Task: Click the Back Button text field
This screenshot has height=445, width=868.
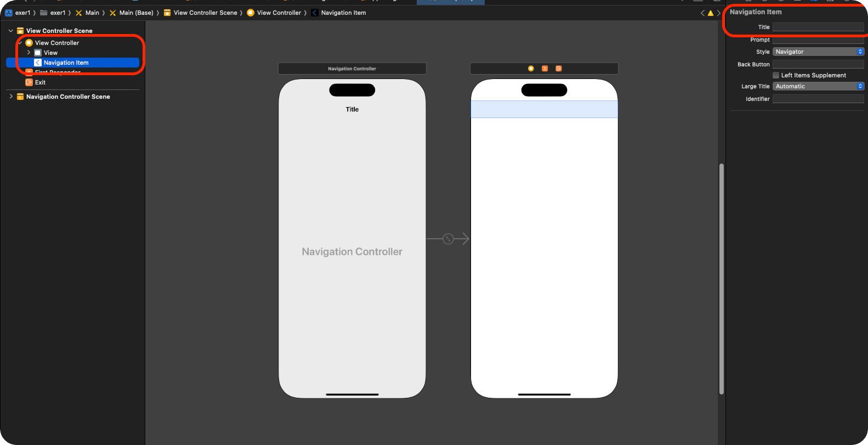Action: tap(818, 64)
